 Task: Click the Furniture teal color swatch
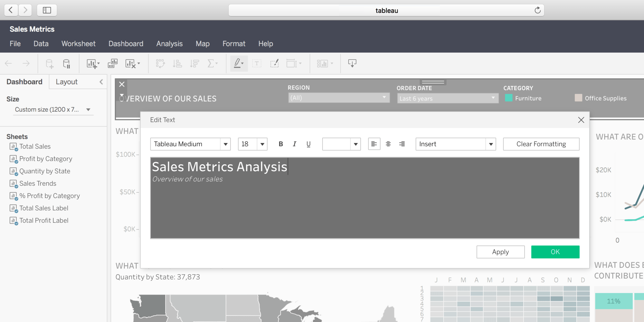(509, 98)
